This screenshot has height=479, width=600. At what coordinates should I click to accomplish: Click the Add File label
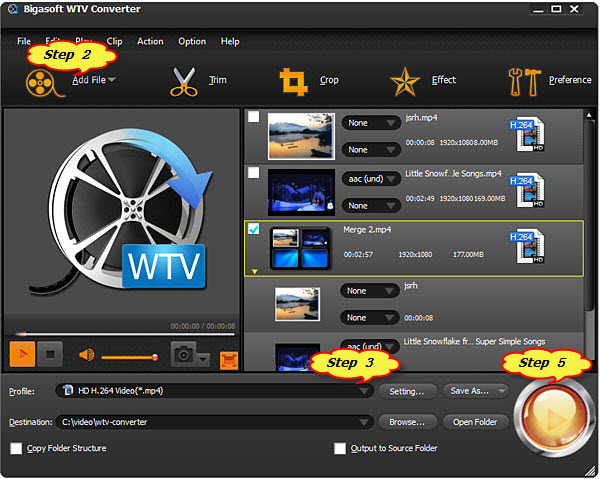tap(89, 80)
